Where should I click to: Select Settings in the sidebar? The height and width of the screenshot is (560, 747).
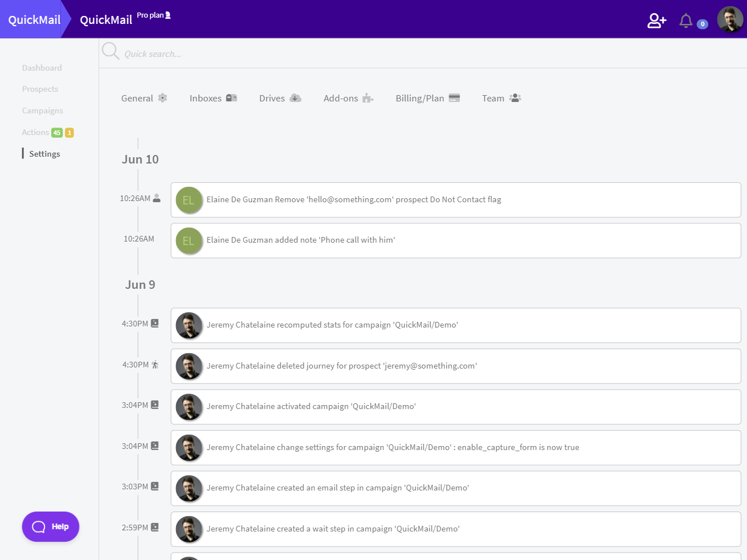pyautogui.click(x=44, y=154)
